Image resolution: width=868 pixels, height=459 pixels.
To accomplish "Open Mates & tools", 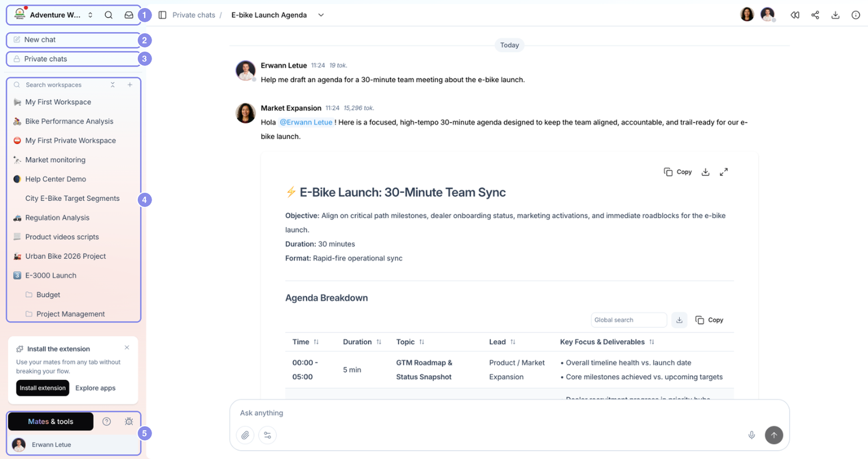I will point(51,422).
